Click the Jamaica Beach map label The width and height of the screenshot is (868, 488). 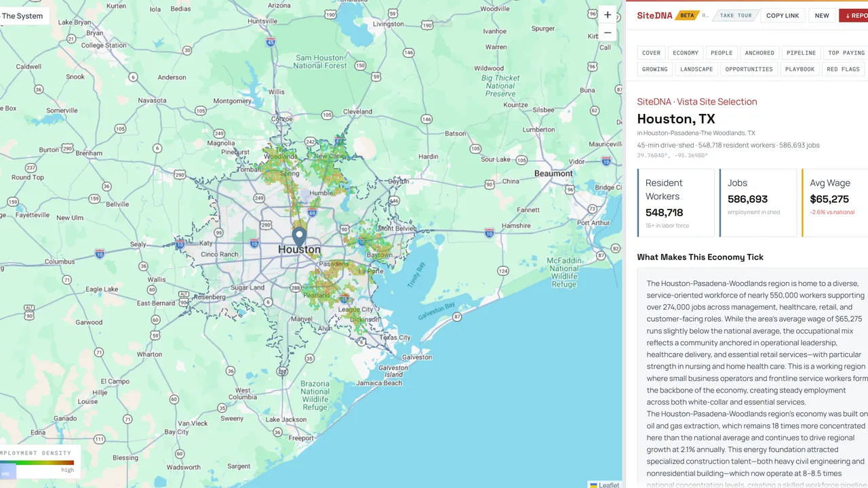coord(378,383)
